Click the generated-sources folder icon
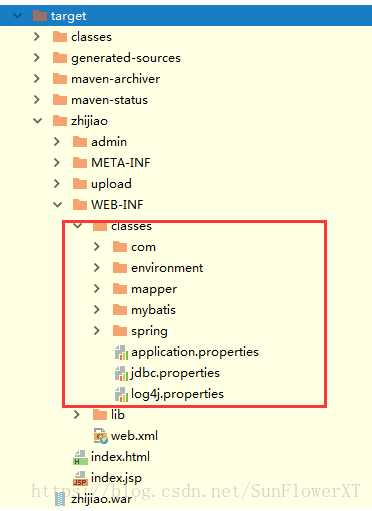Screen dimensions: 372x511 point(60,57)
